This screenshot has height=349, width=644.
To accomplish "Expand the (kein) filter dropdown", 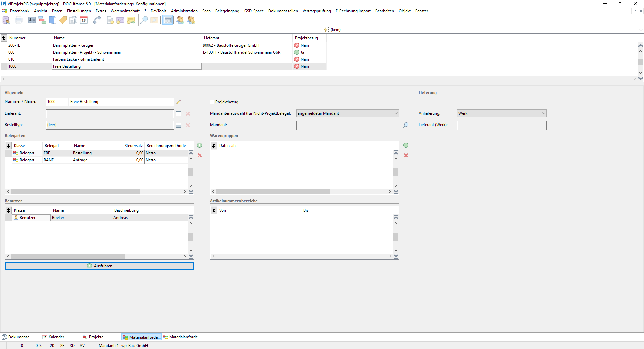I will pyautogui.click(x=641, y=30).
